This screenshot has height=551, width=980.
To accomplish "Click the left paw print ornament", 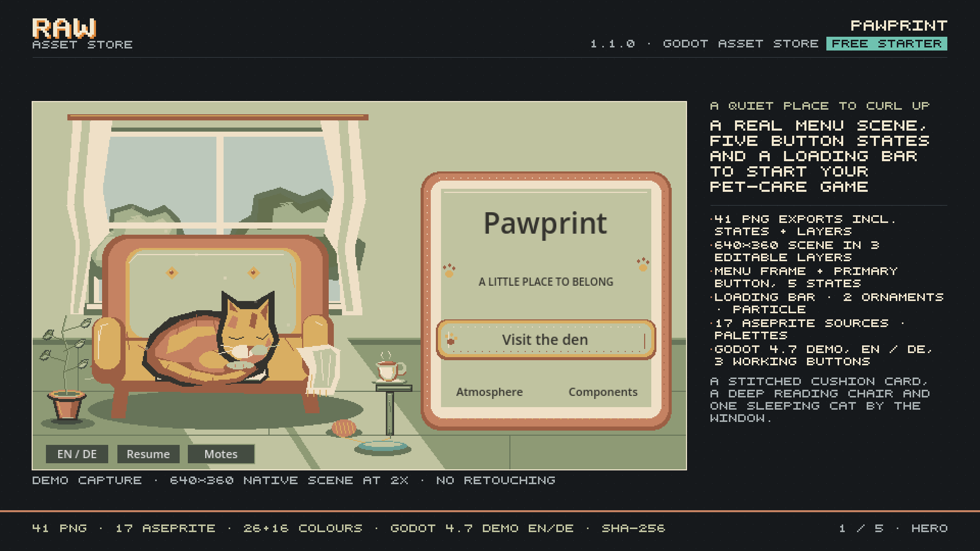I will [449, 270].
